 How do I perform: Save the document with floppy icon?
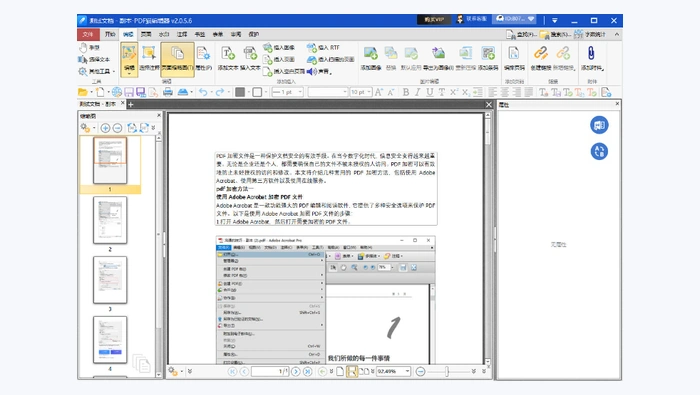point(129,92)
